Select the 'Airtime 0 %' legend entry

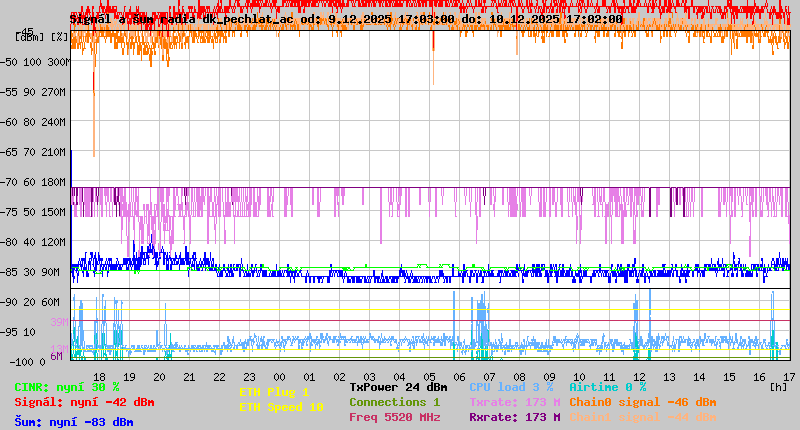click(x=608, y=387)
